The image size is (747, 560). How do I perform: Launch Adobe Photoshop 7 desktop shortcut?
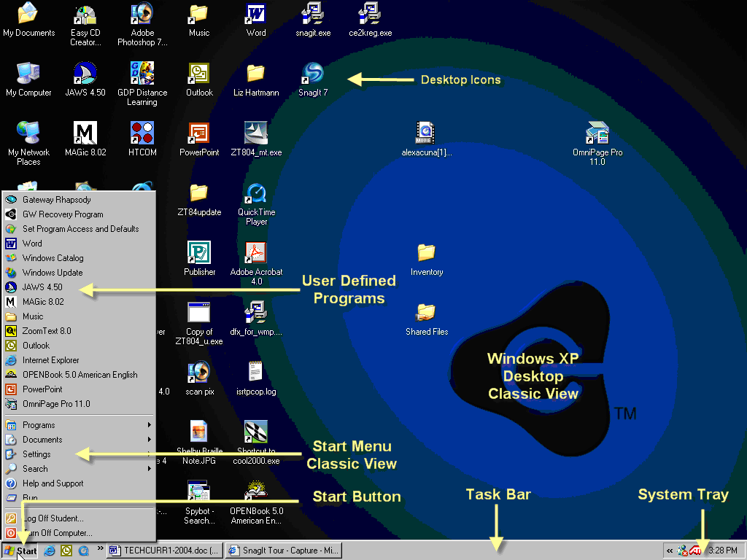click(x=142, y=25)
